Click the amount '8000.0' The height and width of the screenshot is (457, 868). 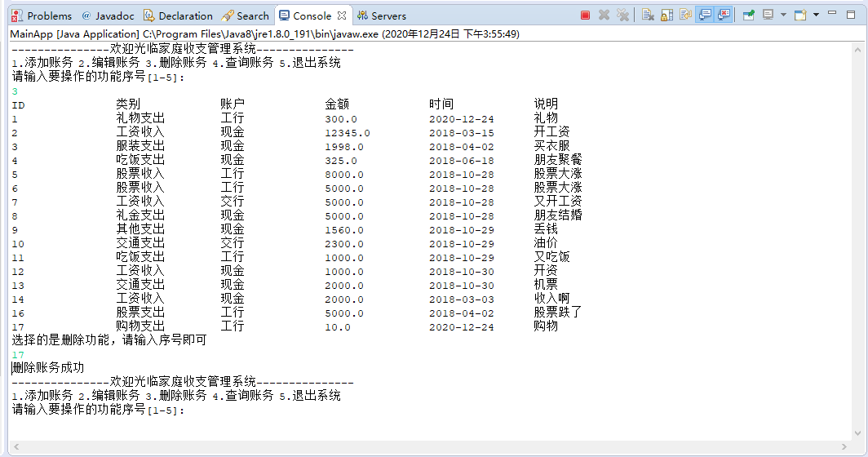tap(343, 175)
